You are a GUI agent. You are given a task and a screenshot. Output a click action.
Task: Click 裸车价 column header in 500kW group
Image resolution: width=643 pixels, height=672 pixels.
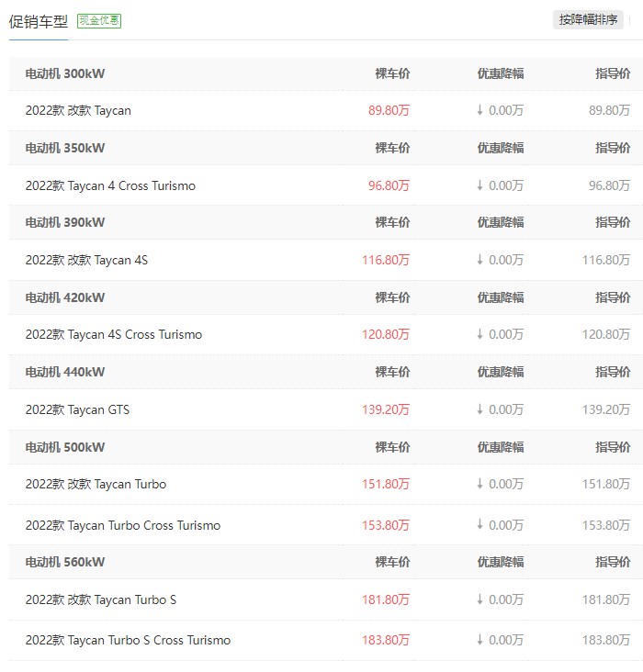click(392, 447)
